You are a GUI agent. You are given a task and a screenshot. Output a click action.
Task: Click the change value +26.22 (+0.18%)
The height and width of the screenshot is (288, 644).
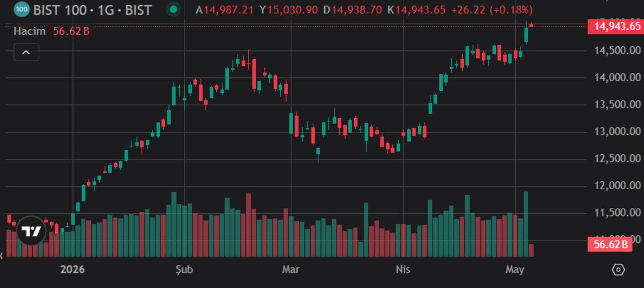point(493,10)
